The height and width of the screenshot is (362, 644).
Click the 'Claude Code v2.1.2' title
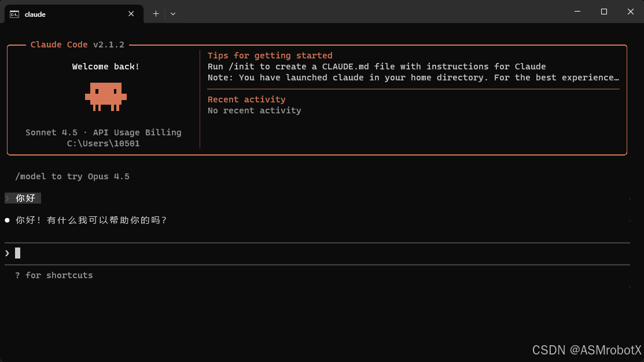click(77, 45)
